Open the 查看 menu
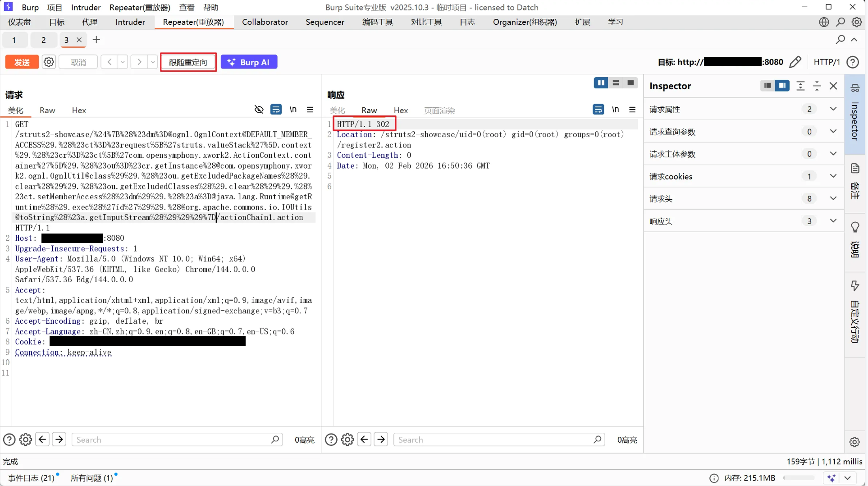 pyautogui.click(x=187, y=7)
